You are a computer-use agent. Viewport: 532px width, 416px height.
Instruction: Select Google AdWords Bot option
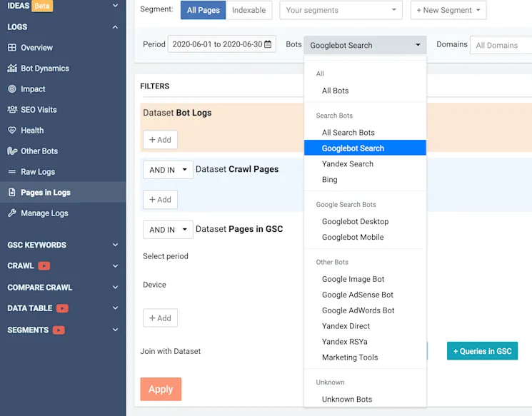[365, 310]
